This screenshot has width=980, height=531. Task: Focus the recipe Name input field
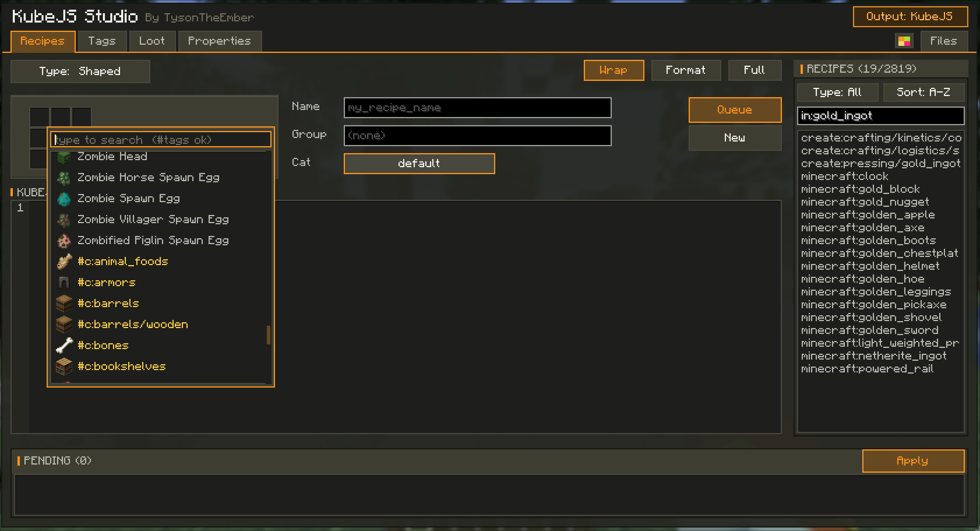(x=477, y=108)
